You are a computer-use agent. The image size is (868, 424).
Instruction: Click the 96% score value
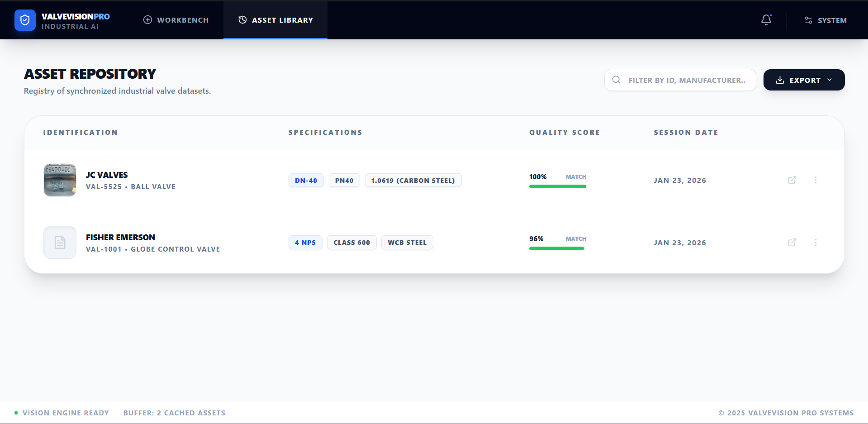(x=536, y=239)
